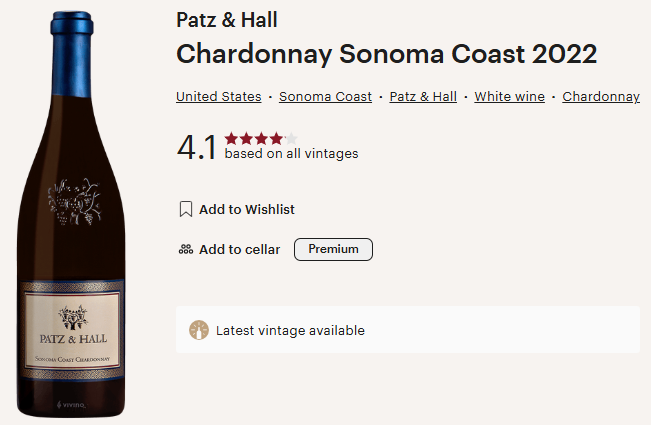Click the Premium badge button

point(333,249)
